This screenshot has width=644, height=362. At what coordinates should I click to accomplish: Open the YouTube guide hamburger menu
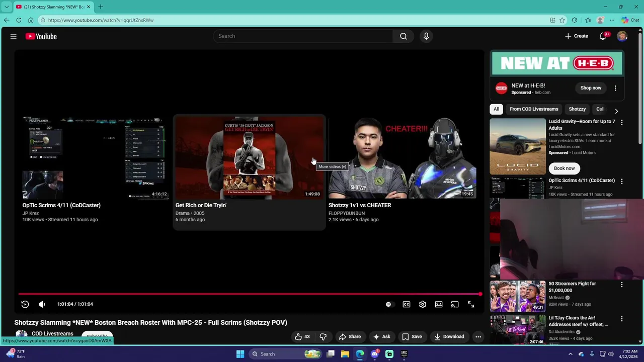pyautogui.click(x=14, y=36)
